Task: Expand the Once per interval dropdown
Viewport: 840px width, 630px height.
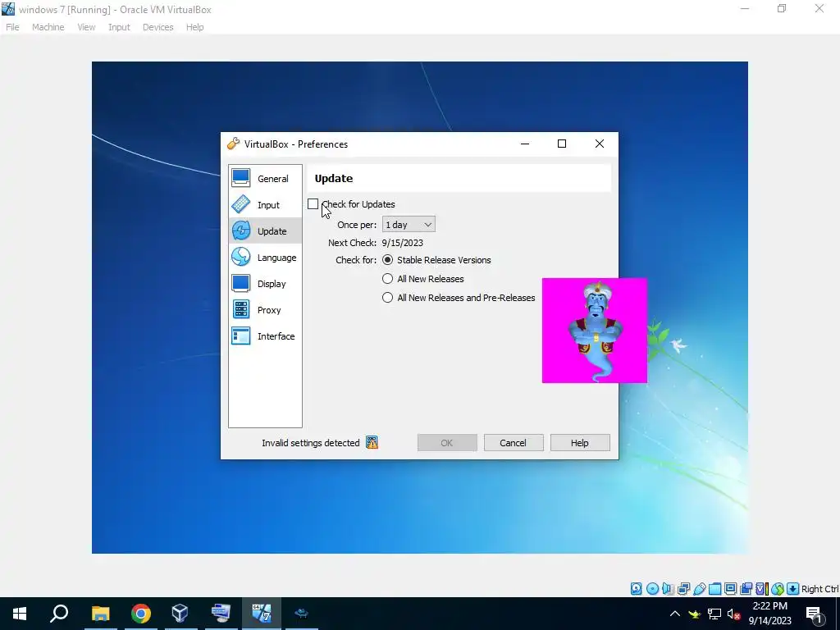Action: click(x=409, y=225)
